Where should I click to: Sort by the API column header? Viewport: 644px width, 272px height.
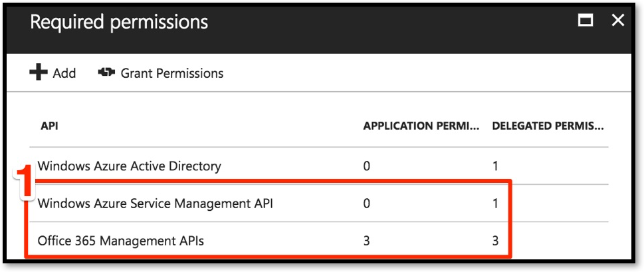click(49, 126)
